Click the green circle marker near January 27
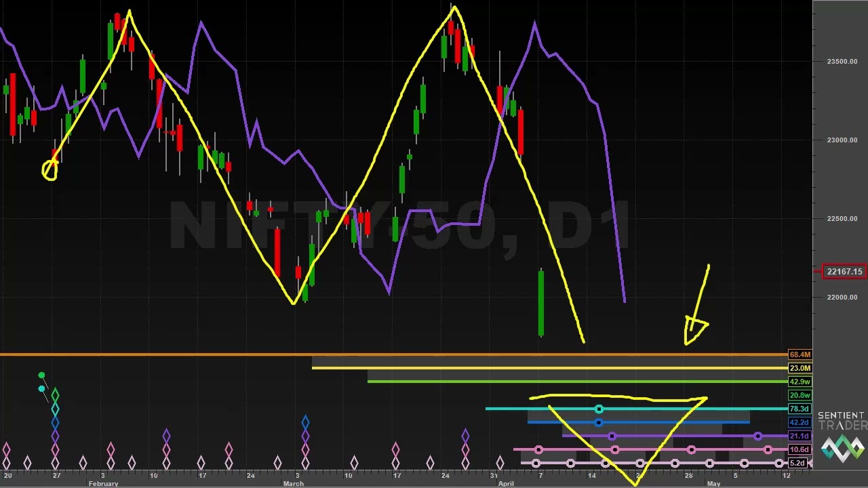Image resolution: width=868 pixels, height=488 pixels. point(41,375)
